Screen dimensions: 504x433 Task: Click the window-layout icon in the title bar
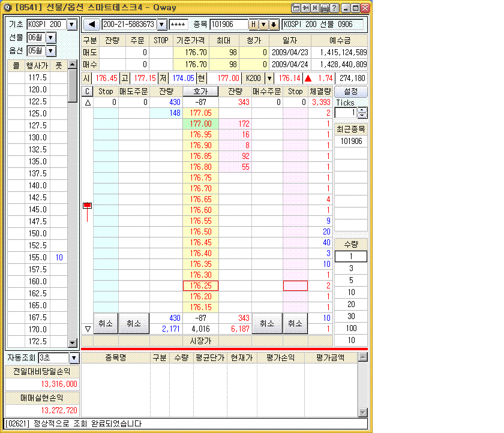click(296, 8)
